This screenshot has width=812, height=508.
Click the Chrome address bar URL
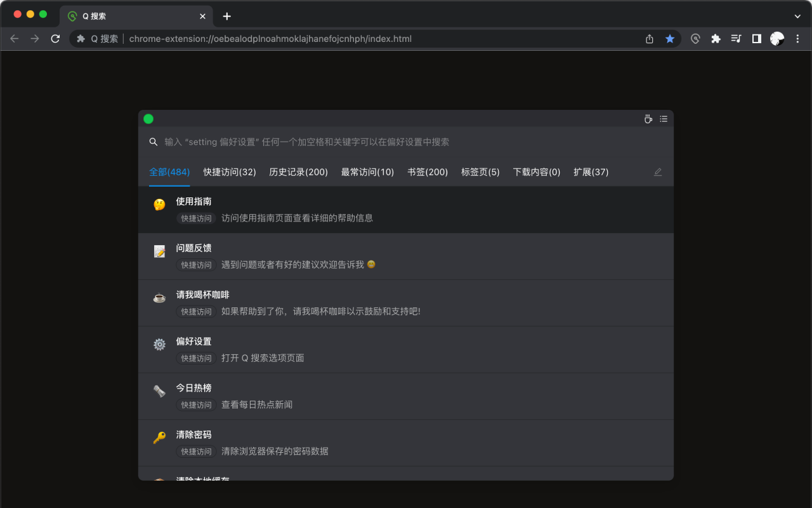tap(270, 39)
